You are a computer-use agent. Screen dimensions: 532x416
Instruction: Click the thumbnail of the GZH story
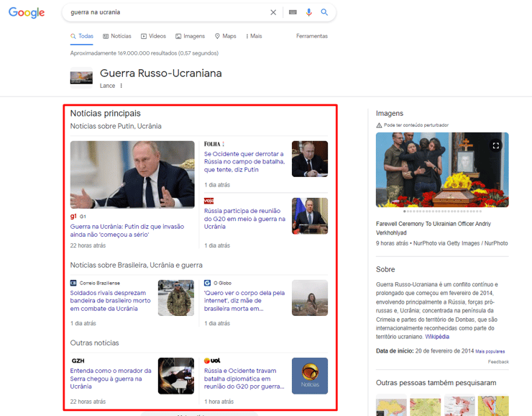click(176, 376)
